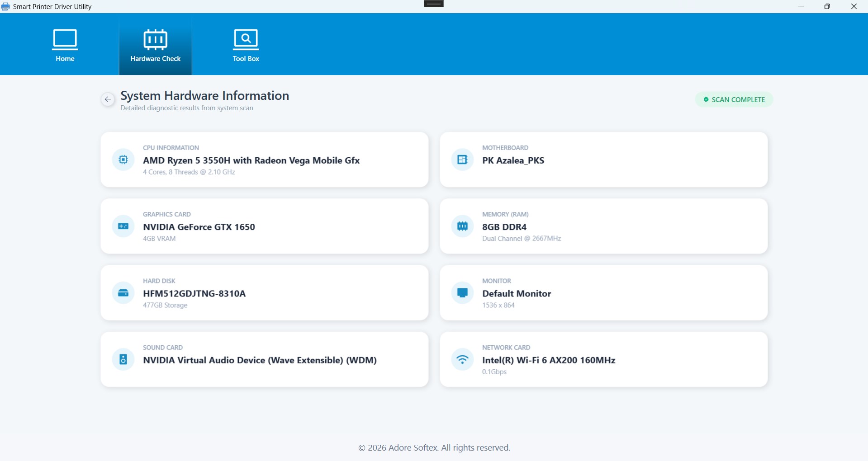
Task: Click the 477GB Storage detail
Action: pos(165,306)
